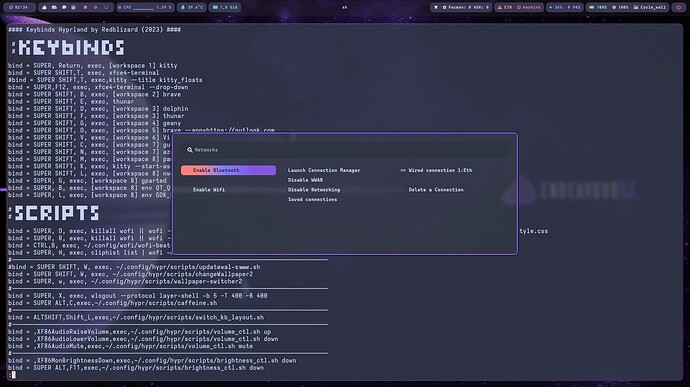Click the ETH network status icon
The width and height of the screenshot is (690, 387).
pyautogui.click(x=505, y=7)
